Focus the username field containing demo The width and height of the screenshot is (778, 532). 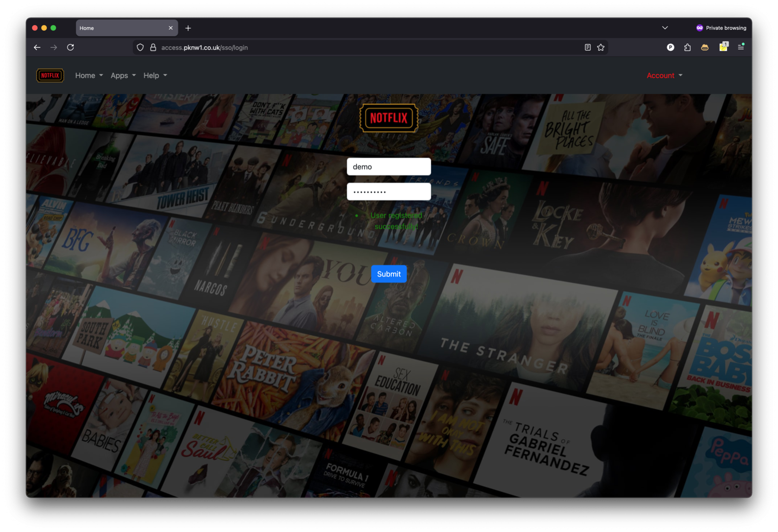[x=389, y=167]
